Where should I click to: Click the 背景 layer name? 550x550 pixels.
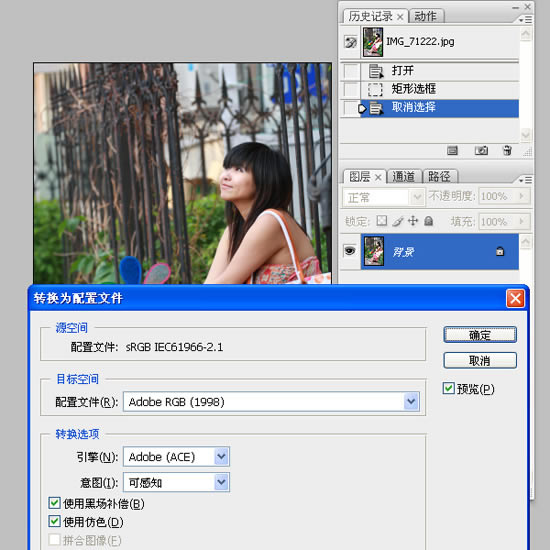pyautogui.click(x=403, y=251)
